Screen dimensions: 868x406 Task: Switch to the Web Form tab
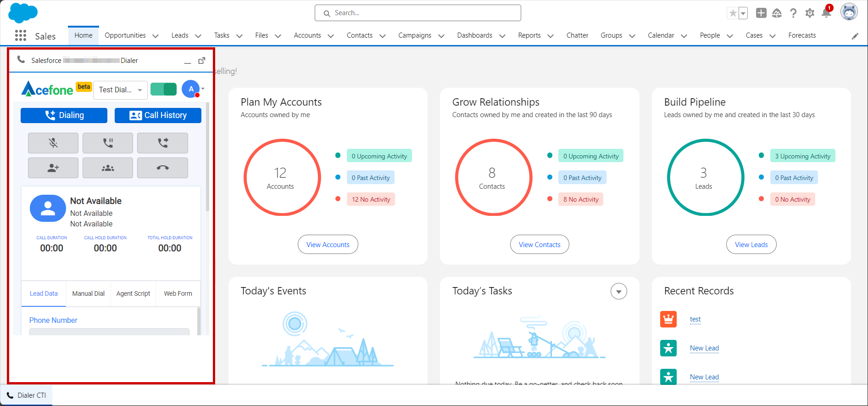178,293
